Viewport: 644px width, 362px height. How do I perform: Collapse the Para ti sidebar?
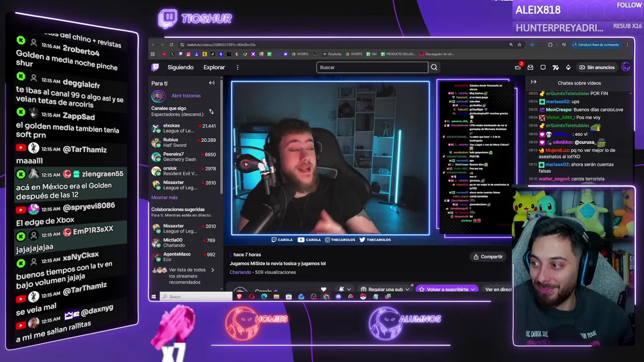click(212, 83)
